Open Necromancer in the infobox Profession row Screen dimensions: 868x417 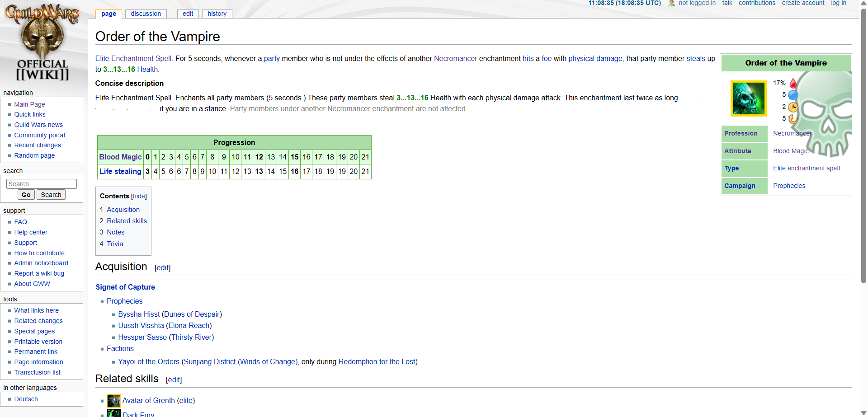tap(792, 133)
